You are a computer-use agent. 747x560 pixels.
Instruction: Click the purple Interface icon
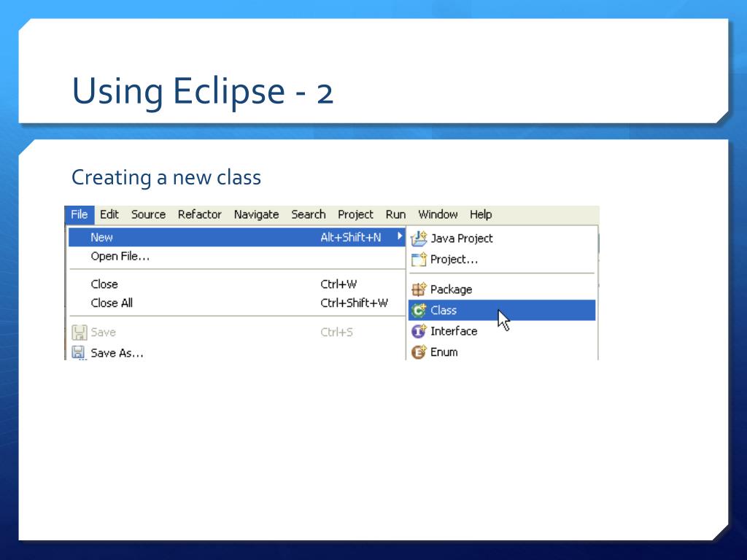click(419, 331)
